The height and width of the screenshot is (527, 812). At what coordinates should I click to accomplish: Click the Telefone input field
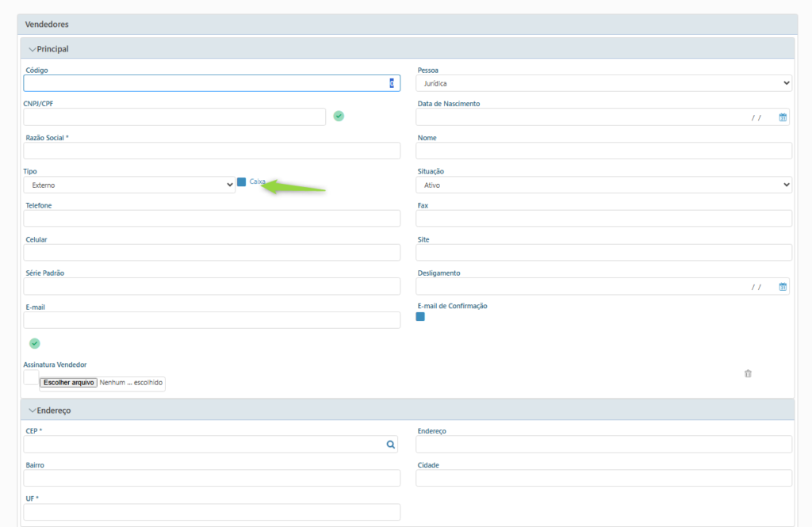(212, 219)
